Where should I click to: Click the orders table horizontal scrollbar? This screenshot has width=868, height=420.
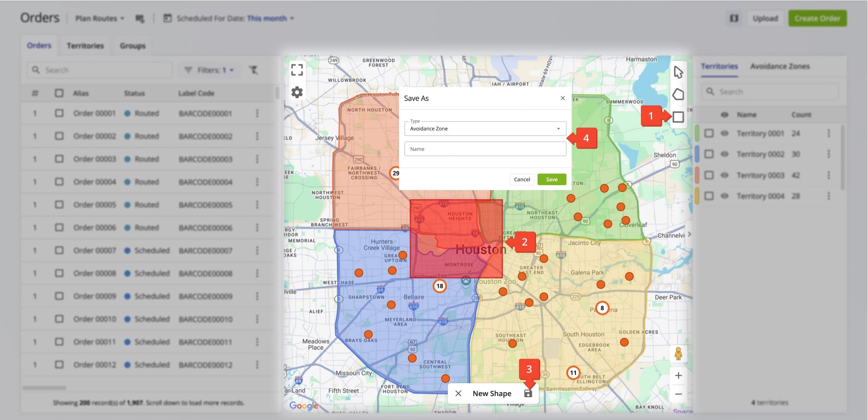click(x=44, y=388)
